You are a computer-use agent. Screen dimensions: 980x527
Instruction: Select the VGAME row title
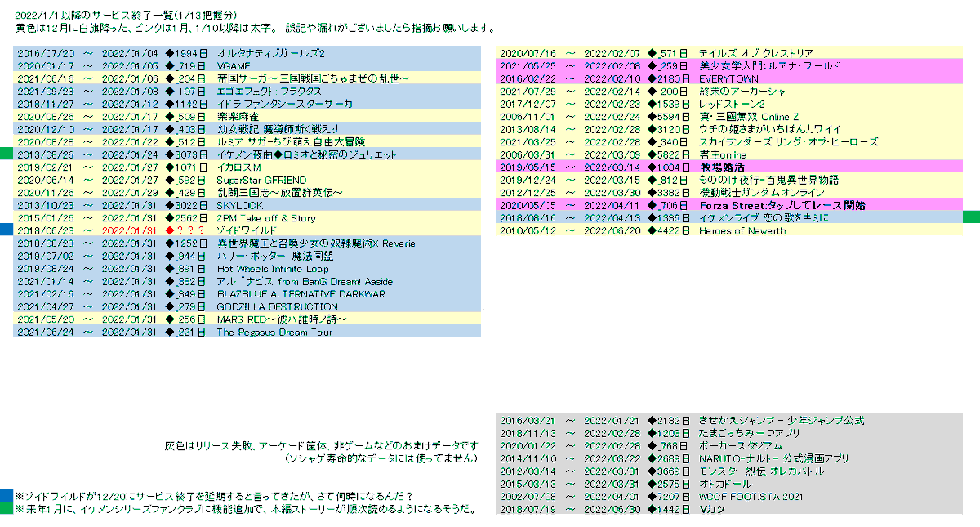coord(234,66)
